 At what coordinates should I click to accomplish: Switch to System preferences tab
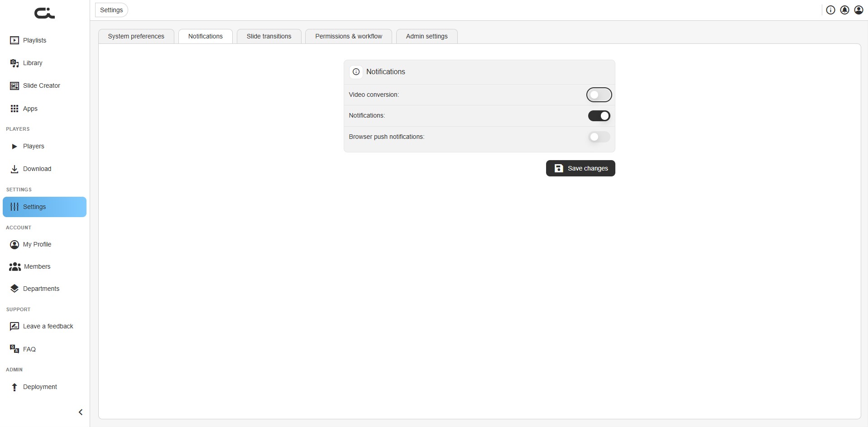pos(136,36)
